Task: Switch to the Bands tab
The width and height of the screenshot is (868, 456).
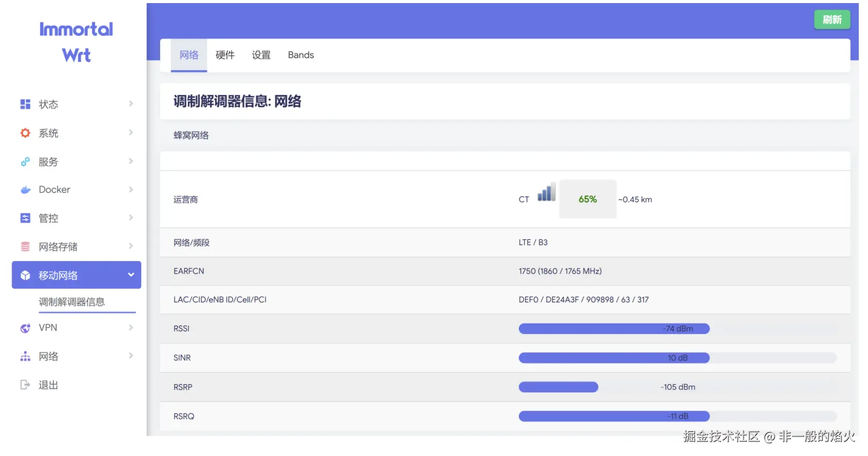Action: [301, 55]
